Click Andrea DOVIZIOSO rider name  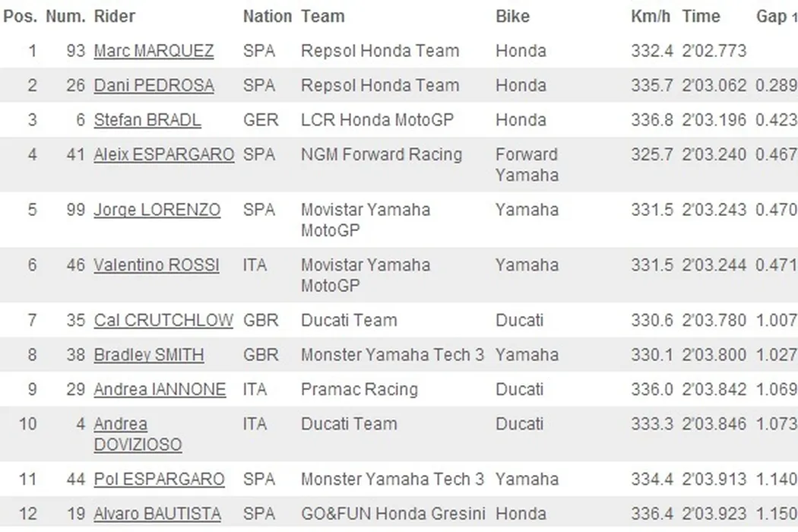[137, 435]
